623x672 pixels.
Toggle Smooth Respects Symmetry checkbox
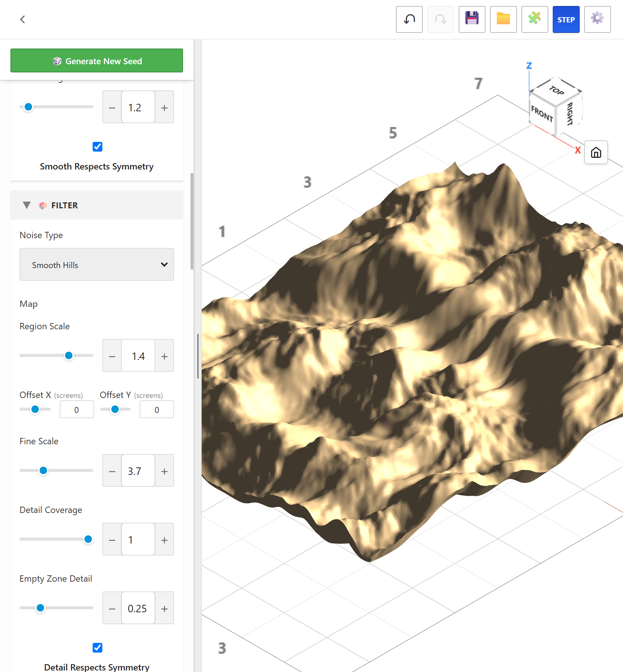click(97, 147)
